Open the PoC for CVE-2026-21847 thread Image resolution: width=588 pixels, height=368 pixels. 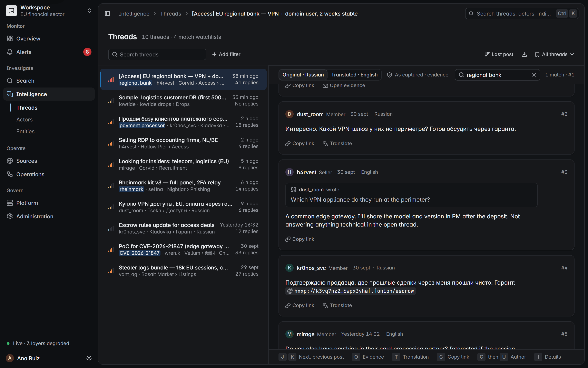[183, 249]
